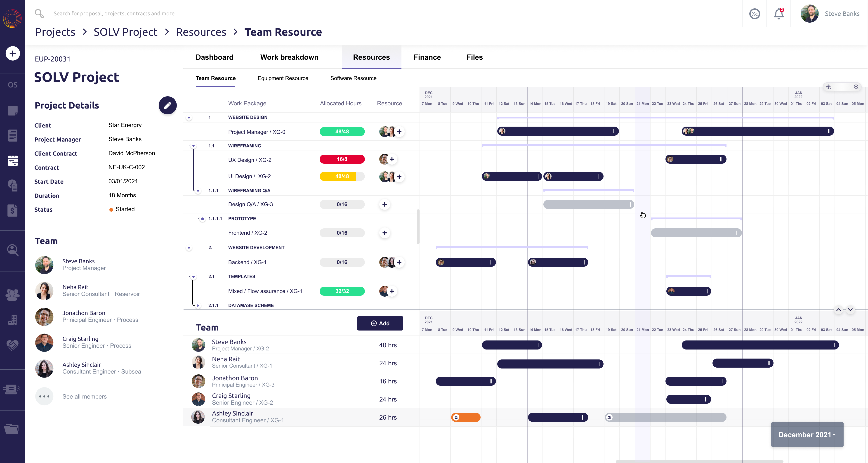Click the pencil edit Project Details button
The height and width of the screenshot is (463, 868).
coord(167,106)
